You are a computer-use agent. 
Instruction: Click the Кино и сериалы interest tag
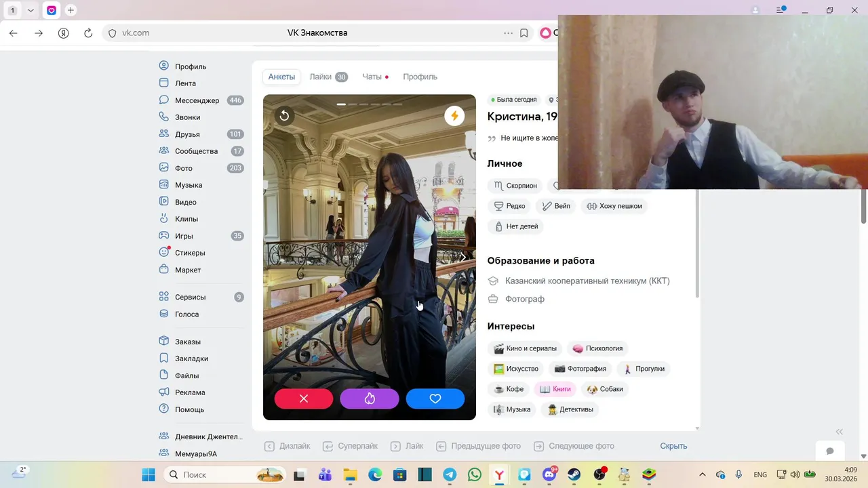pos(524,348)
